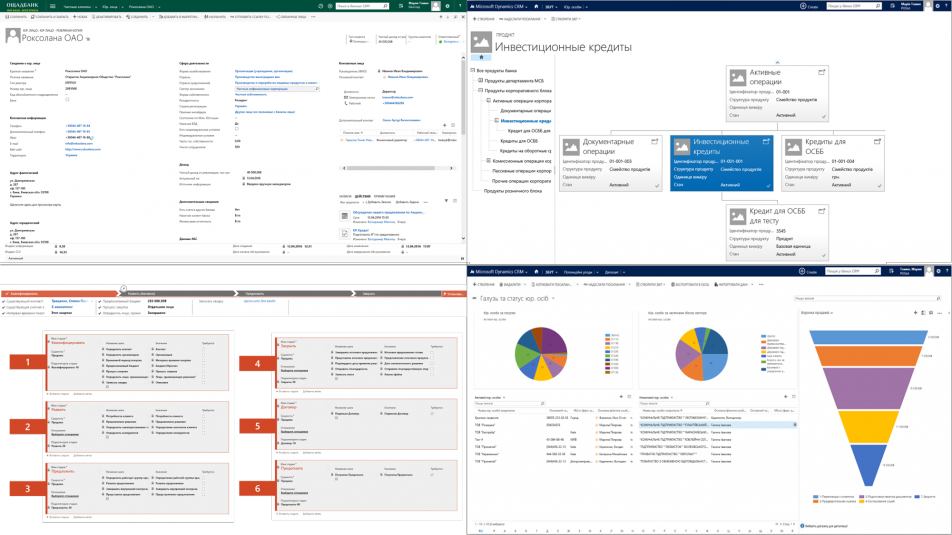Open the Кредиты для ОСББ card popout icon

pos(879,141)
